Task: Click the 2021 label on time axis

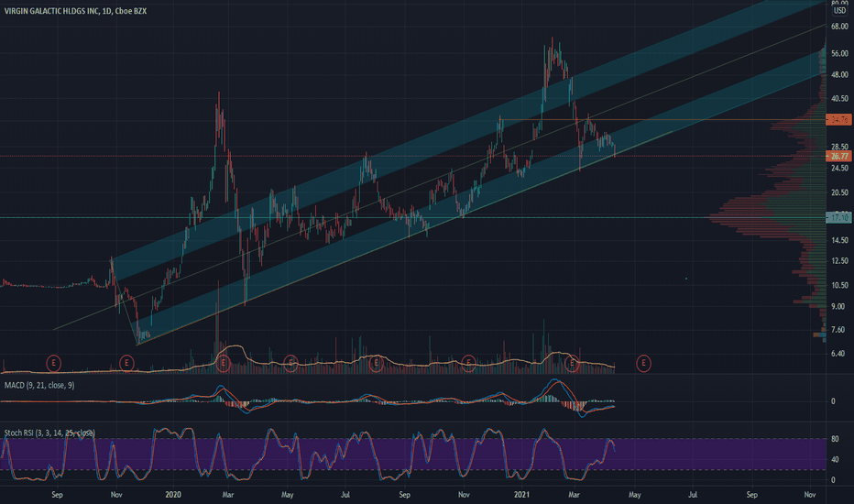Action: [521, 495]
